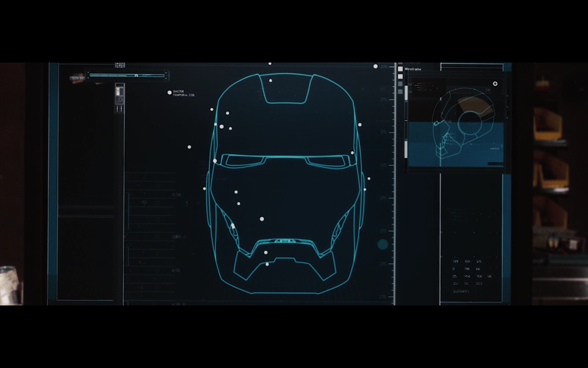Click the white dot on the helmet's chin

pyautogui.click(x=267, y=264)
